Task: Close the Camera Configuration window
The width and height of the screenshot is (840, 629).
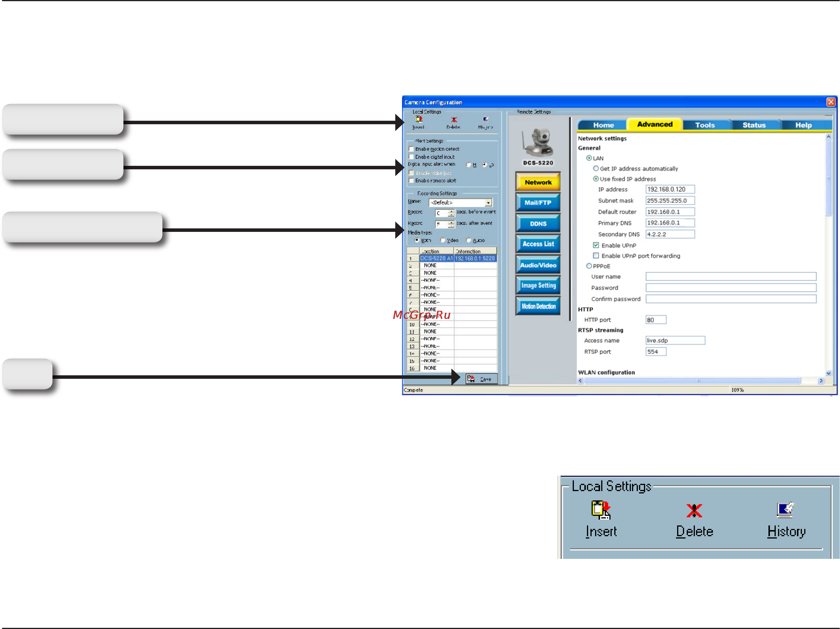Action: [831, 102]
